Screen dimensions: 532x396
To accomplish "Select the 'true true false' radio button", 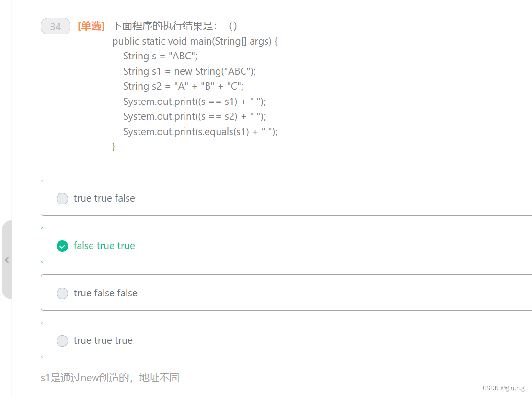I will (62, 198).
